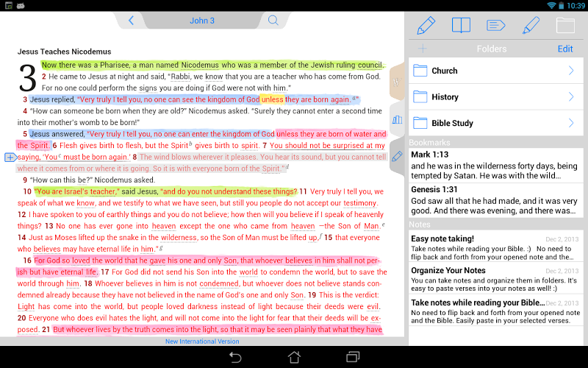Tap the cat face notification icon
The height and width of the screenshot is (368, 588).
click(x=21, y=6)
